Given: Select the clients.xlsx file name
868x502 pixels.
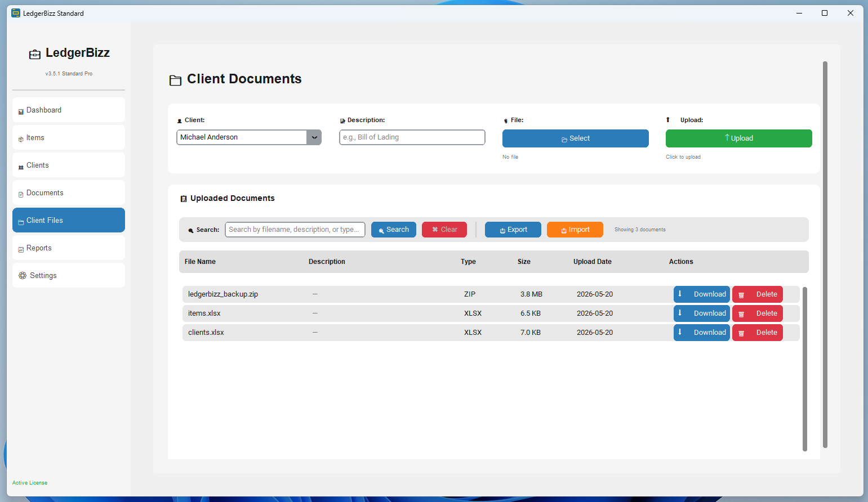Looking at the screenshot, I should pyautogui.click(x=206, y=333).
